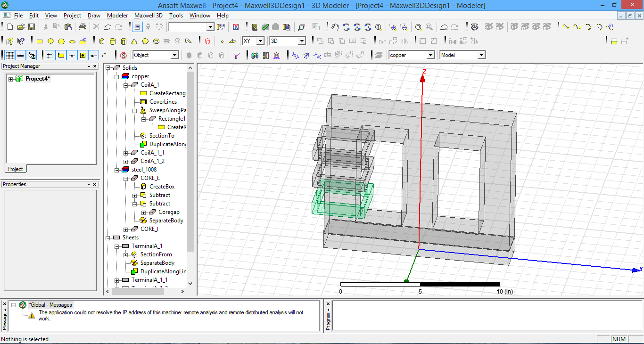The height and width of the screenshot is (344, 644).
Task: Click the Undo icon
Action: [107, 27]
